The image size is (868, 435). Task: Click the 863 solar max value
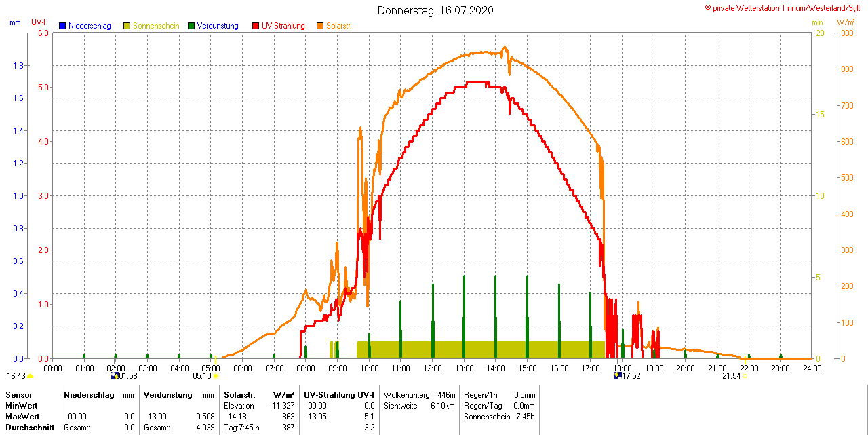(x=289, y=416)
